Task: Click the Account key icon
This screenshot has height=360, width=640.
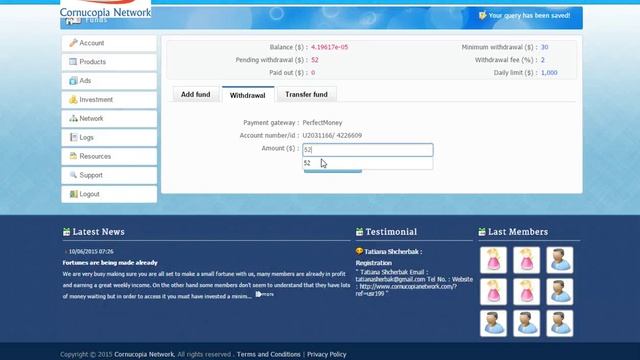Action: (x=73, y=43)
